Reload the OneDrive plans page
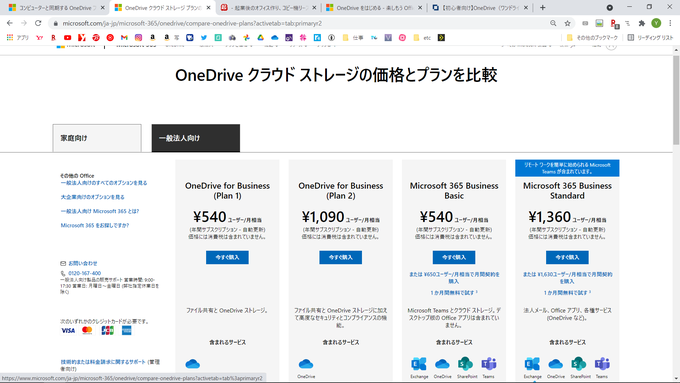The height and width of the screenshot is (383, 680). (x=38, y=23)
